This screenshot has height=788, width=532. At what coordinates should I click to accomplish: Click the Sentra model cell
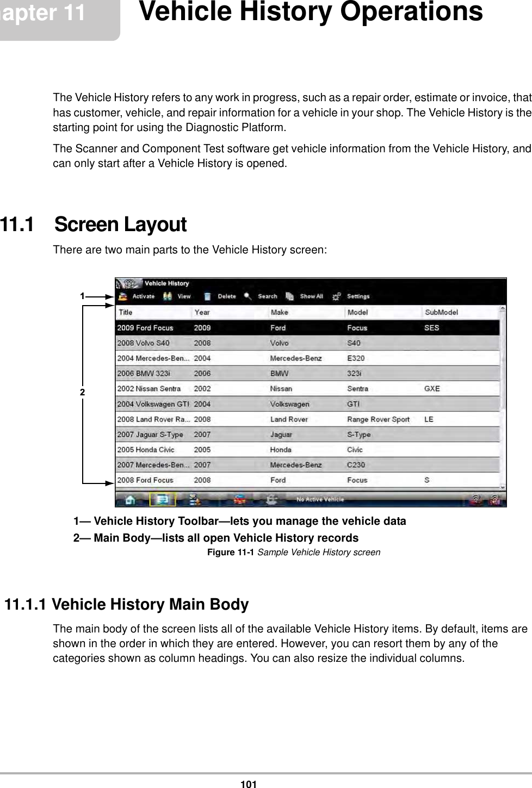(x=358, y=389)
